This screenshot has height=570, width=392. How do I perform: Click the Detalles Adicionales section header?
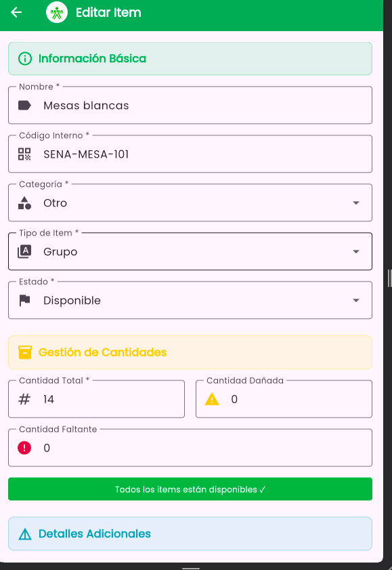[x=190, y=533]
